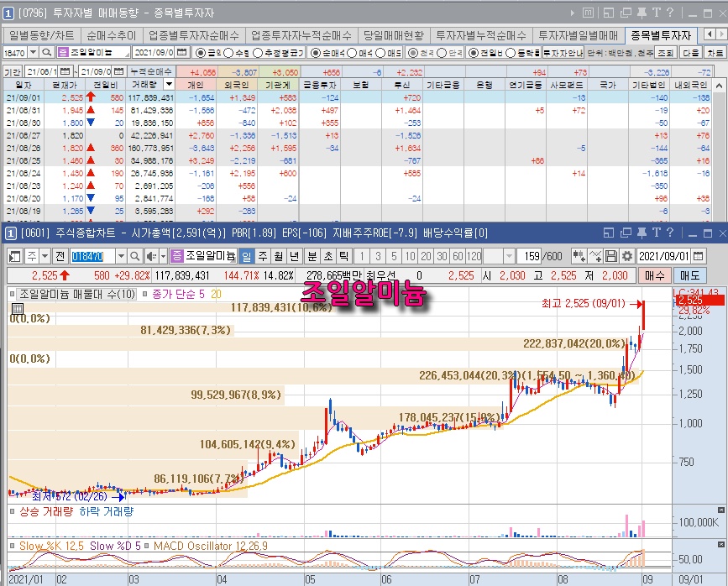Open the calendar picker beside 2021/09/0 date
The width and height of the screenshot is (728, 586).
182,52
